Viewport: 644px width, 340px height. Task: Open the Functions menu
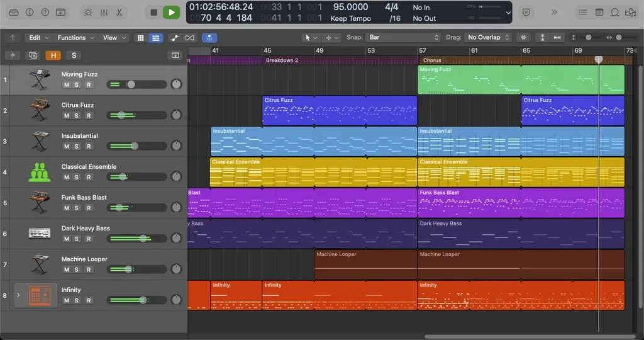pyautogui.click(x=75, y=38)
